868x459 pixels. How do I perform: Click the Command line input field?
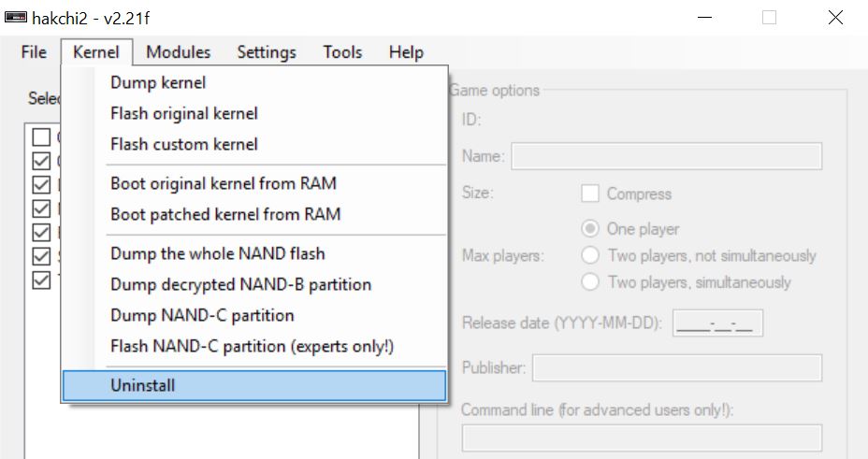point(643,438)
